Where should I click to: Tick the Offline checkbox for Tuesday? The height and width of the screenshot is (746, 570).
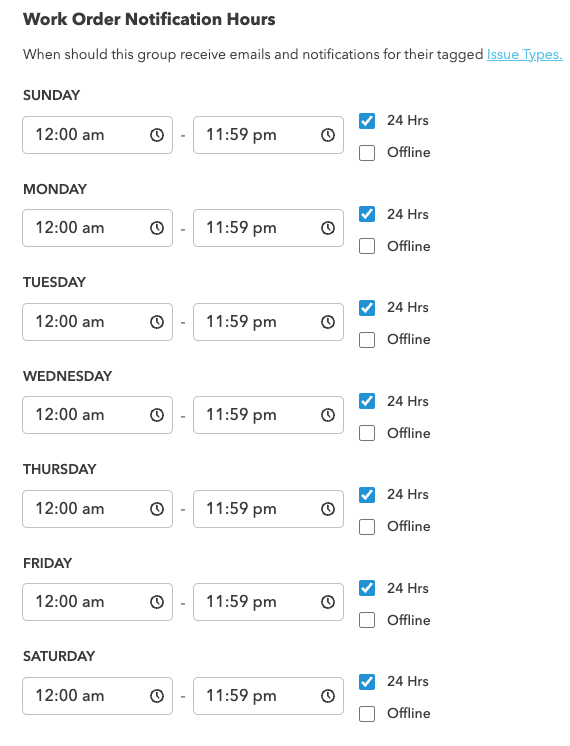367,340
